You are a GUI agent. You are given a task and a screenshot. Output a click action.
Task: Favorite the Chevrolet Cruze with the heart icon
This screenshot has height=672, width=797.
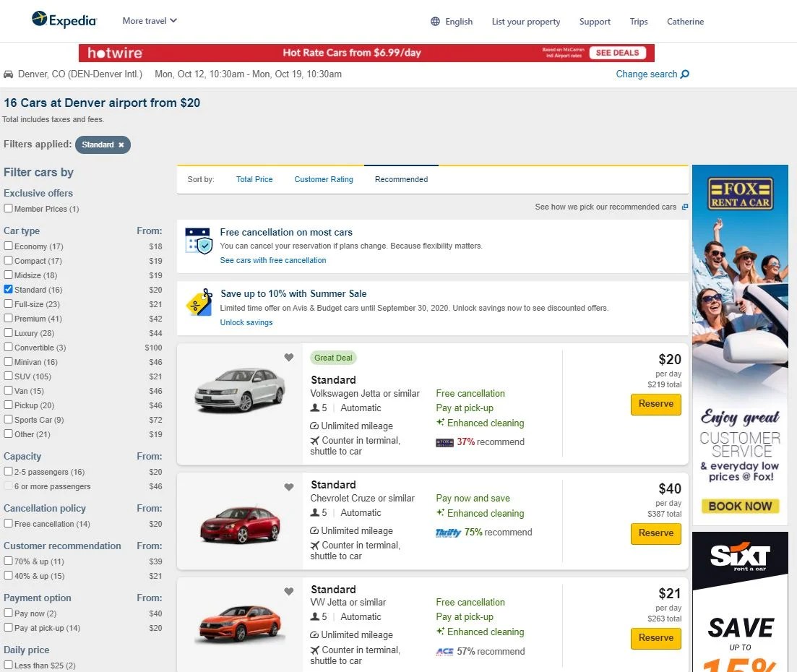point(288,487)
